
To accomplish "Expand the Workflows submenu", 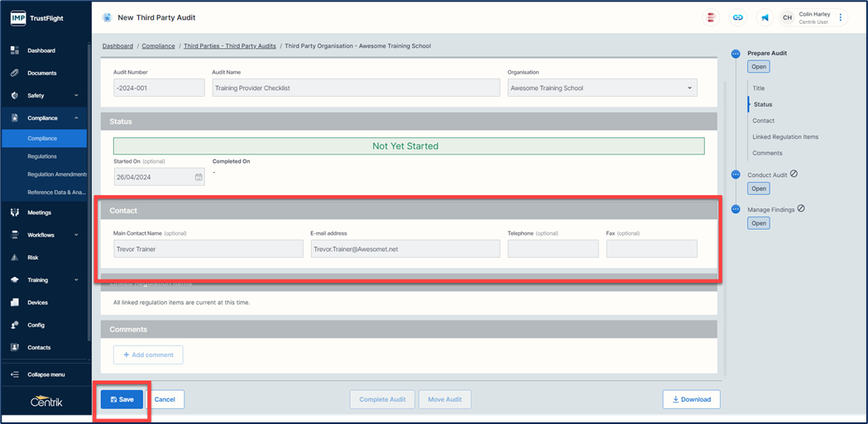I will 76,235.
